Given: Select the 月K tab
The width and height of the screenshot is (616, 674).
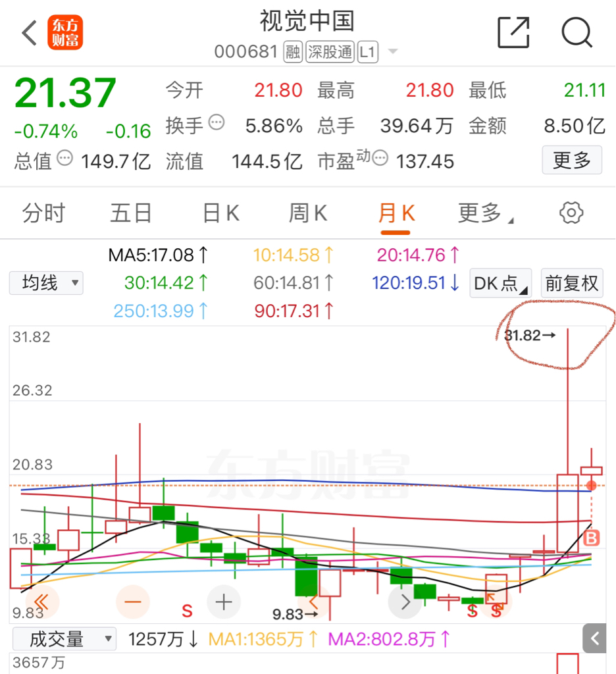Looking at the screenshot, I should click(396, 213).
